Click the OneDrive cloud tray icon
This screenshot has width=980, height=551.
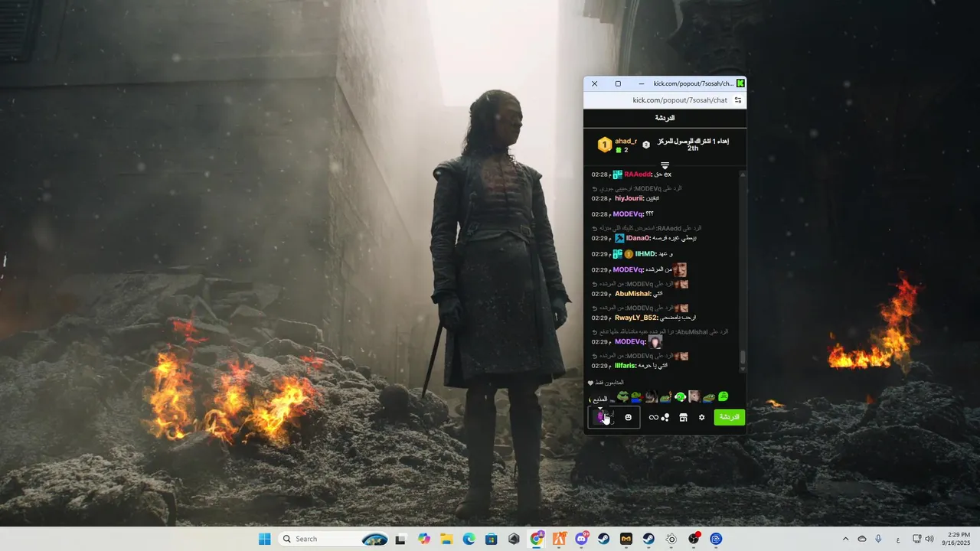tap(862, 539)
